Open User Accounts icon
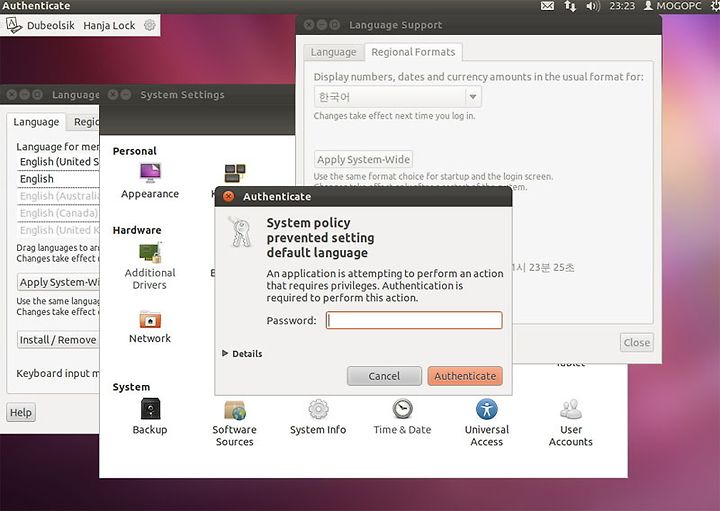720x511 pixels. coord(571,409)
